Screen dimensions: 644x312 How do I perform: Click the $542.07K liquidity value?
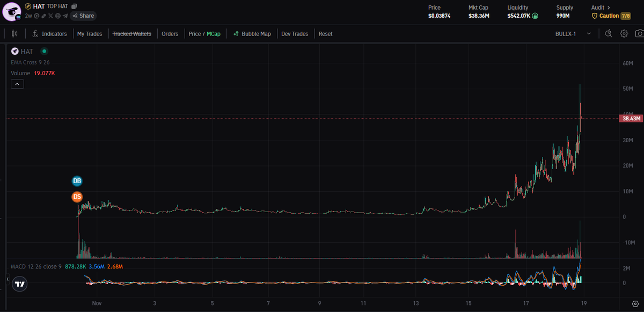pos(519,16)
